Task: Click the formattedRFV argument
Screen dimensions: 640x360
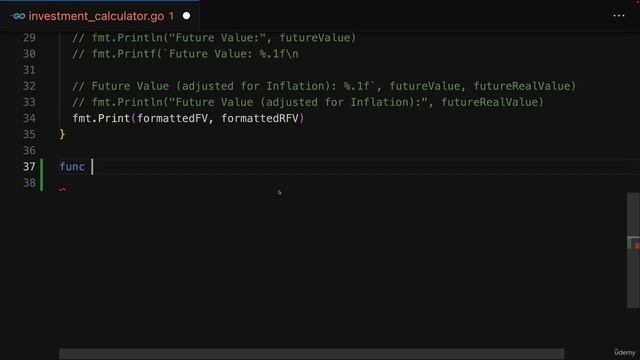Action: click(260, 118)
